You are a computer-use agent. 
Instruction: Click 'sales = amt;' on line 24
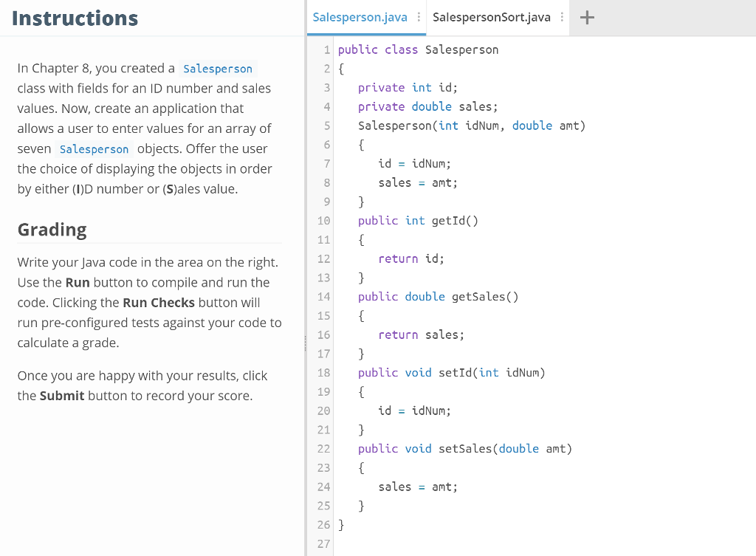(x=418, y=487)
